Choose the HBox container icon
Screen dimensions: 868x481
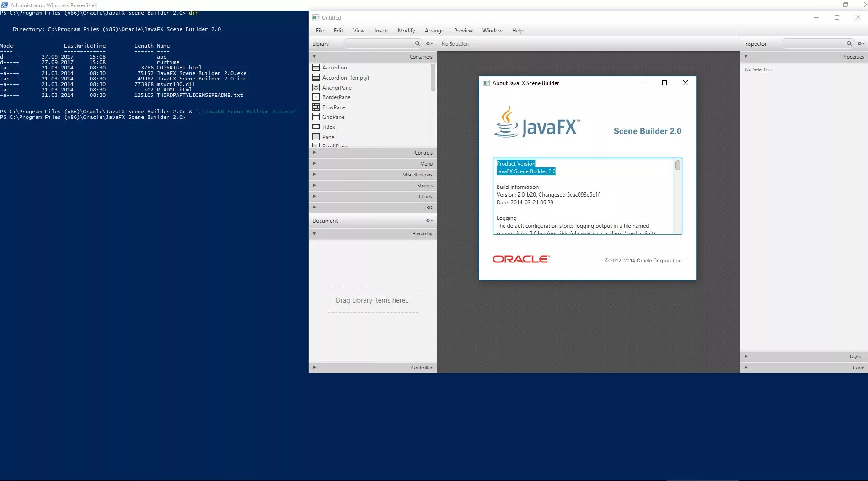(x=316, y=127)
